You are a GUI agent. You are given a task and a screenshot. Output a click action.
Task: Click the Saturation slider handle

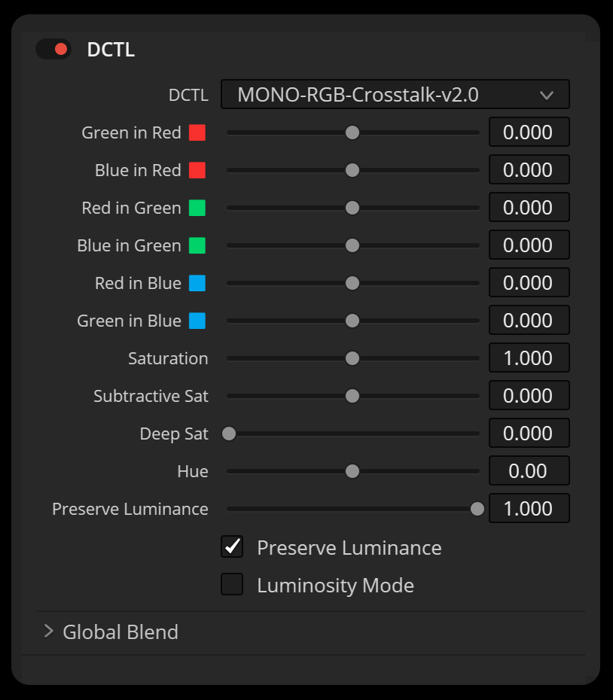click(352, 358)
